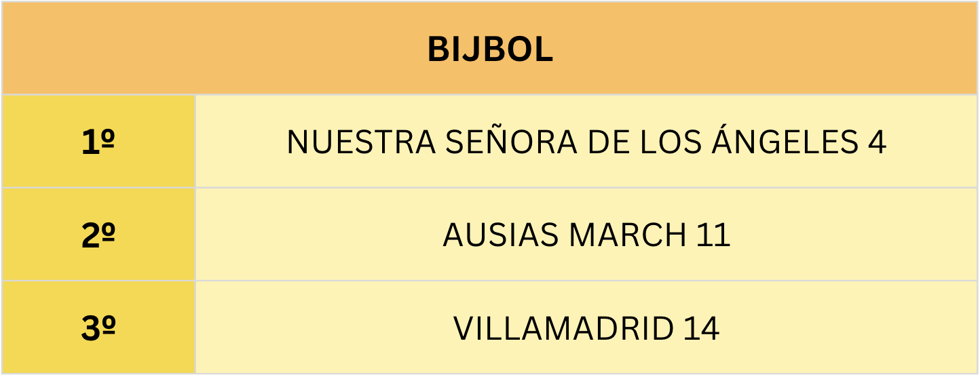
Task: Click the word MARCH
Action: 628,236
